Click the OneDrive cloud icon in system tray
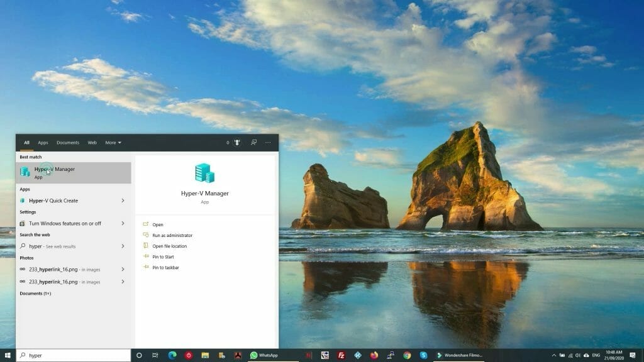This screenshot has height=362, width=644. point(586,355)
